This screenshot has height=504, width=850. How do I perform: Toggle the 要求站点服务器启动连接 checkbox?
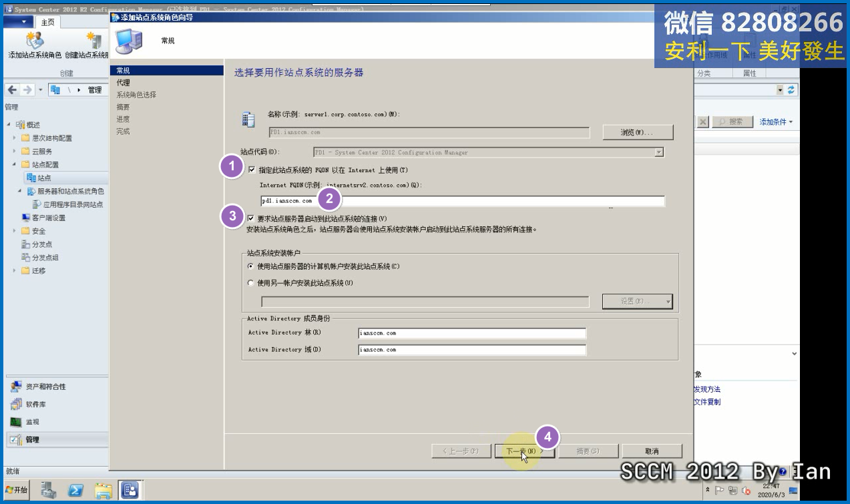tap(251, 218)
